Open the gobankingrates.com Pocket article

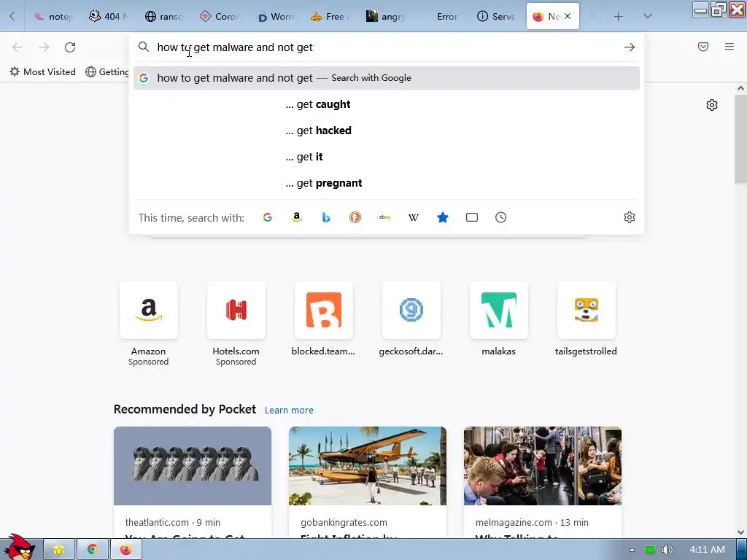pos(368,483)
